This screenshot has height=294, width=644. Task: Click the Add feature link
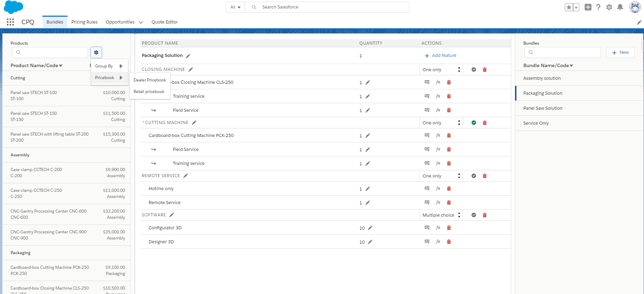point(440,56)
